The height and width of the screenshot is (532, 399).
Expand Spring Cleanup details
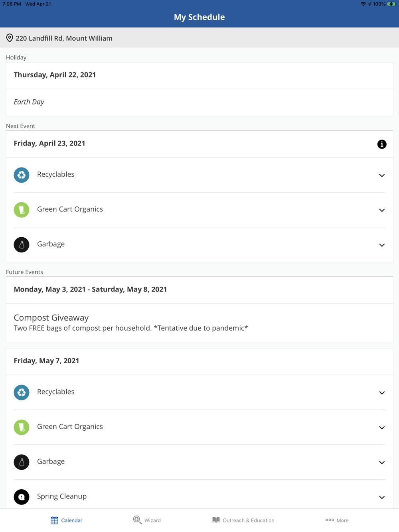point(381,497)
